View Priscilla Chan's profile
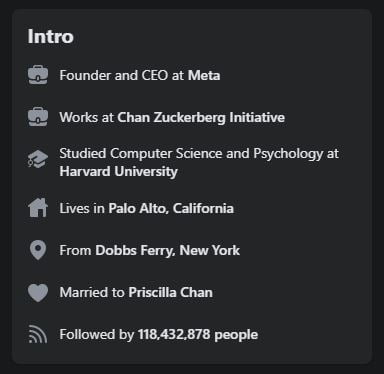Viewport: 384px width, 374px height. 170,292
